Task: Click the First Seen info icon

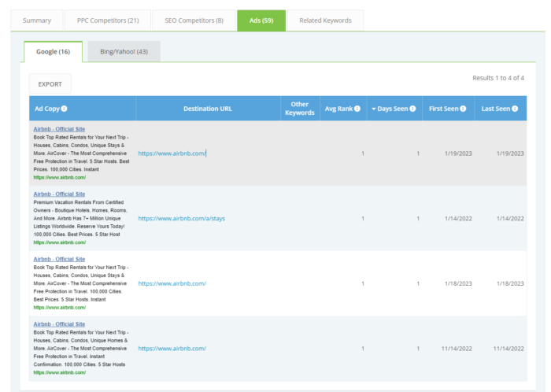Action: [x=463, y=109]
